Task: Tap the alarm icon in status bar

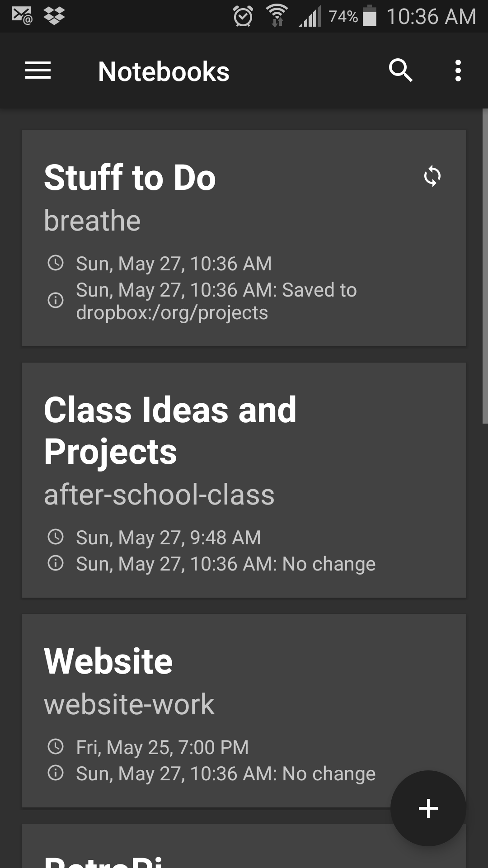Action: (243, 17)
